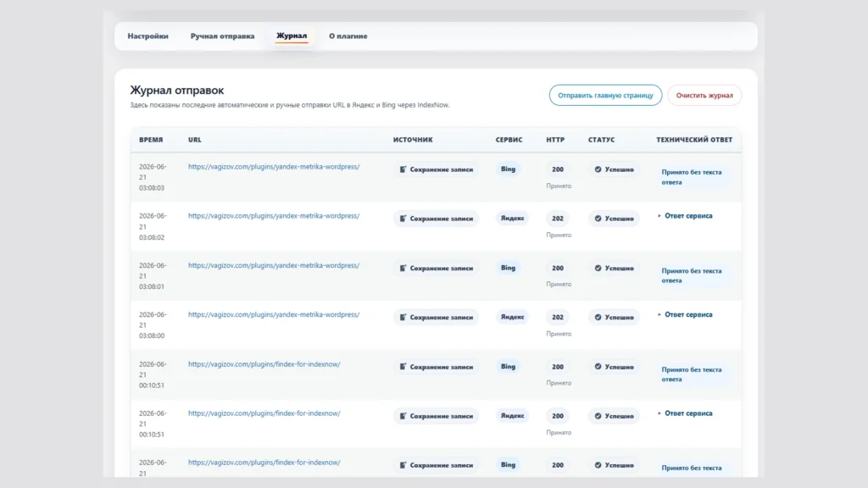Click the HTTP column header
The image size is (868, 488).
point(555,140)
